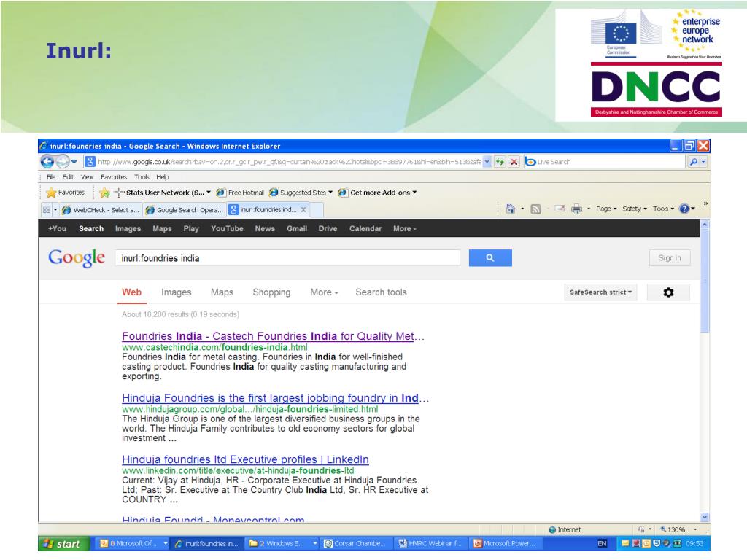Click the browser Back arrow button
The height and width of the screenshot is (560, 747).
click(x=47, y=162)
